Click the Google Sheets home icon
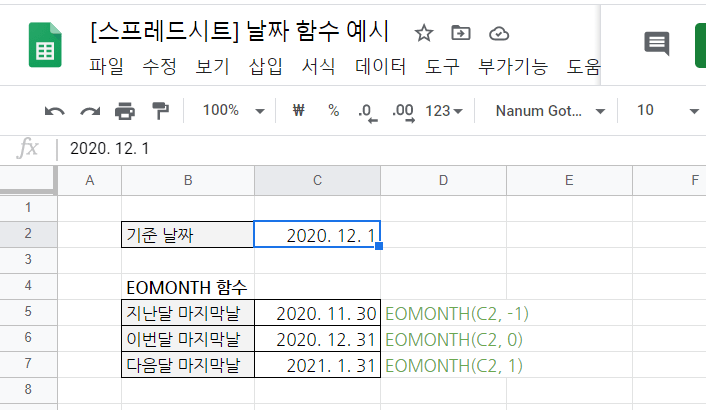 (45, 45)
